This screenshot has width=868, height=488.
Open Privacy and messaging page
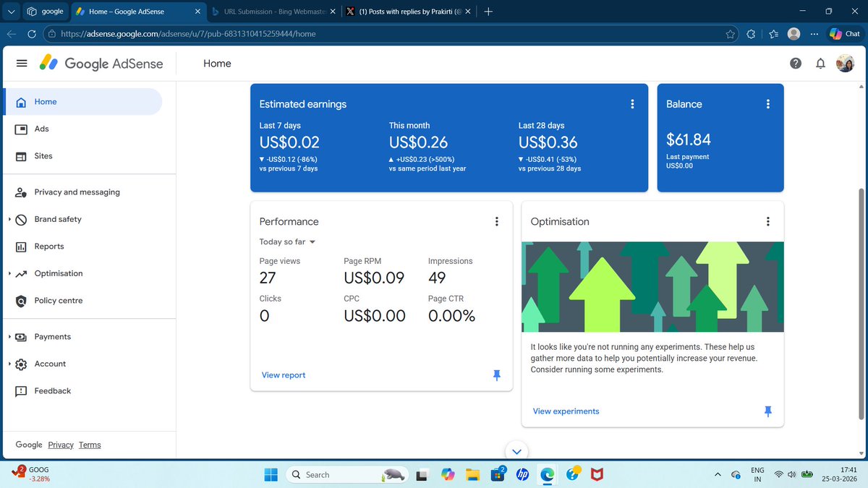point(82,192)
